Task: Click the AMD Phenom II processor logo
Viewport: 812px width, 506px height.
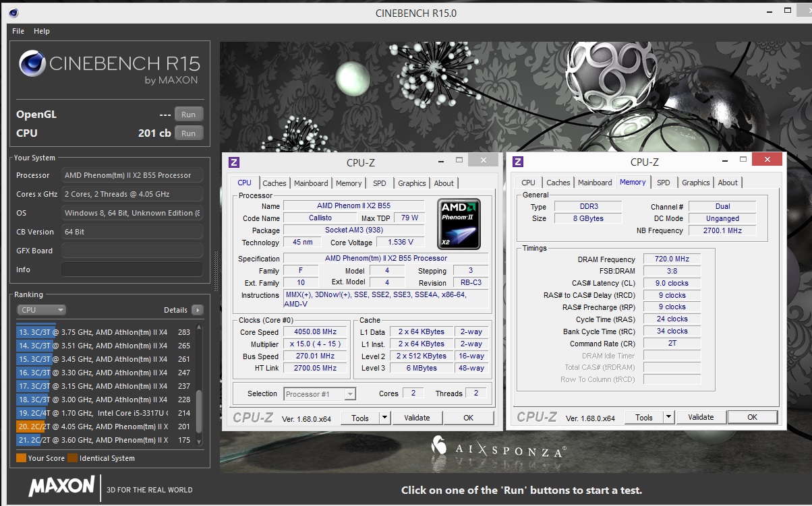Action: 459,224
